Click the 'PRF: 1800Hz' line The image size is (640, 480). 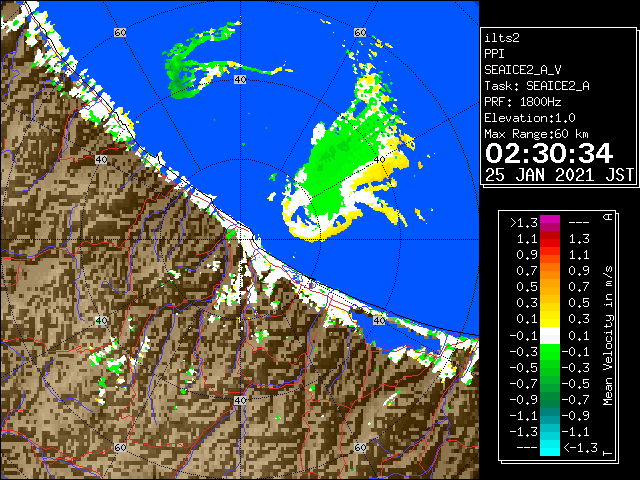tap(523, 102)
